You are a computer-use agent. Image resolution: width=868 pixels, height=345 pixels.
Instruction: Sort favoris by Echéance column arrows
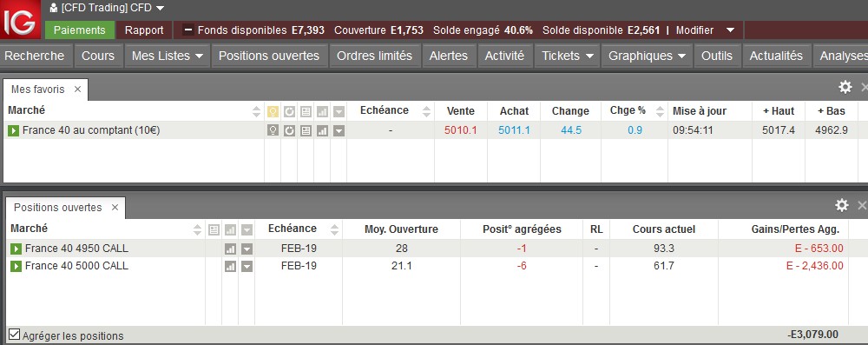(426, 111)
